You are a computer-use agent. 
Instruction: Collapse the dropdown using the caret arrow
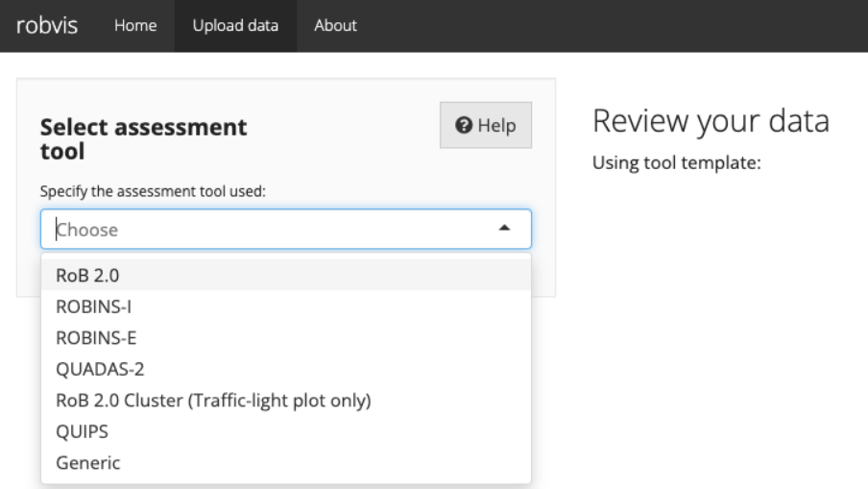click(504, 228)
